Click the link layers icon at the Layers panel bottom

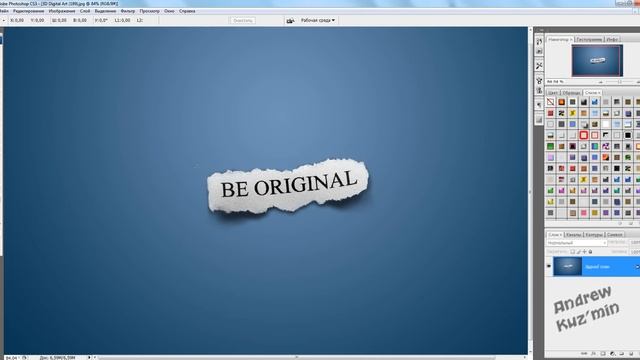pos(584,353)
